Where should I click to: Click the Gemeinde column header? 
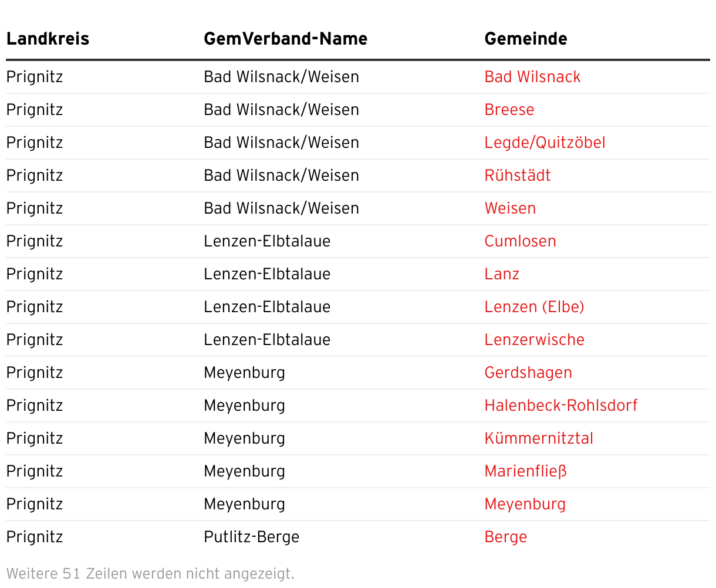point(525,39)
